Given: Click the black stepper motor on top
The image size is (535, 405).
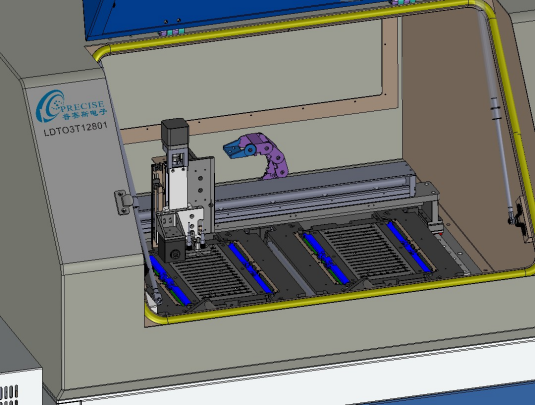Looking at the screenshot, I should tap(175, 131).
